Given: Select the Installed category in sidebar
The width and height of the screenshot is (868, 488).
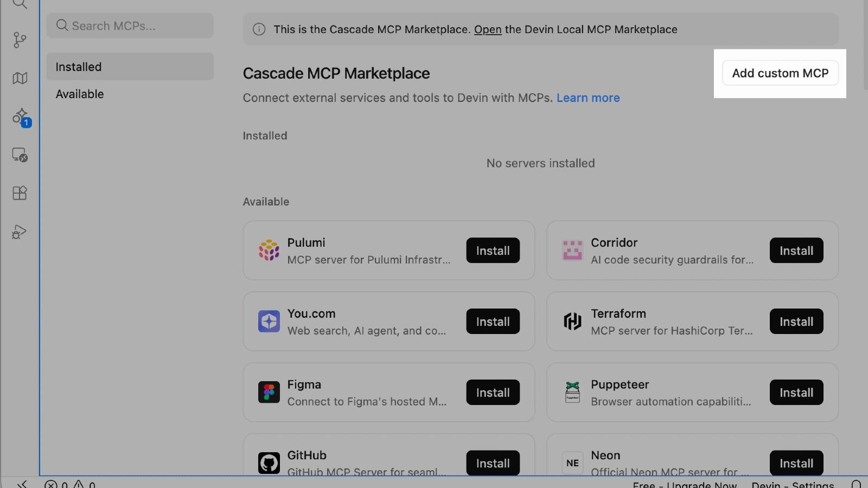Looking at the screenshot, I should pyautogui.click(x=130, y=67).
